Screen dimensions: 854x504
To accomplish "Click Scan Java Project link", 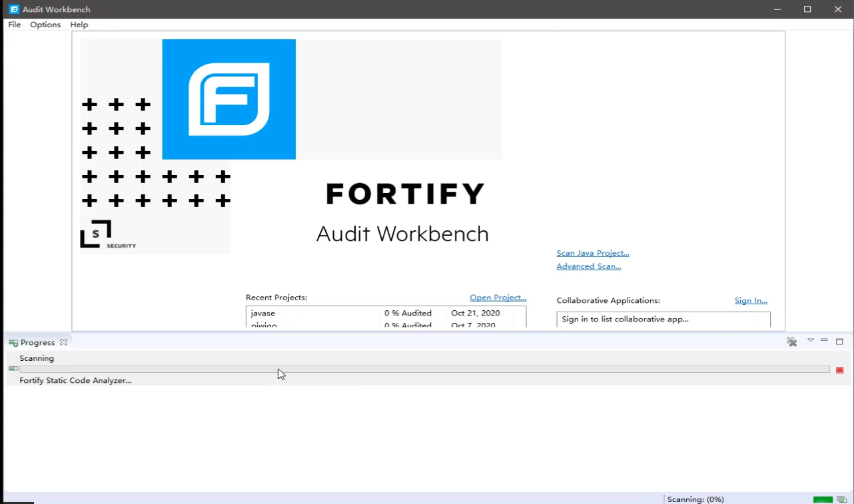I will (593, 253).
